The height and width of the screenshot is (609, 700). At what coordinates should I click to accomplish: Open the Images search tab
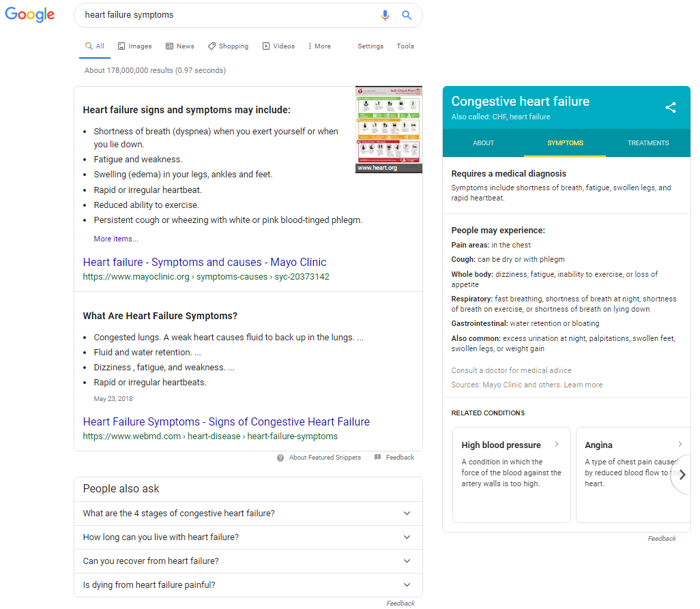(134, 46)
